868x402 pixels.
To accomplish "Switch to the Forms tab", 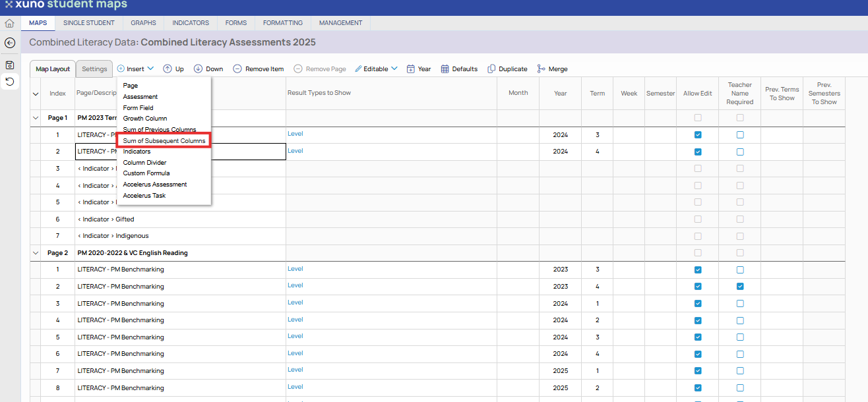I will 235,23.
